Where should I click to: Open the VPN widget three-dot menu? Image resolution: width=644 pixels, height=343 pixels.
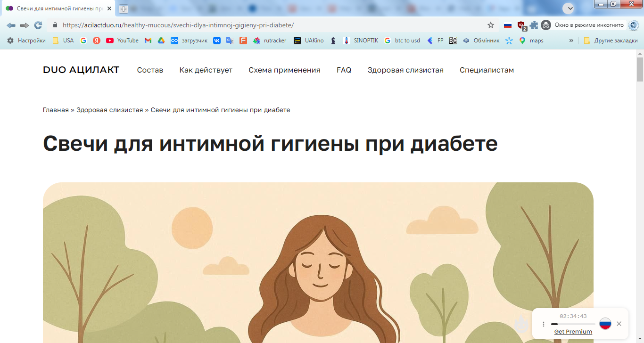coord(543,324)
